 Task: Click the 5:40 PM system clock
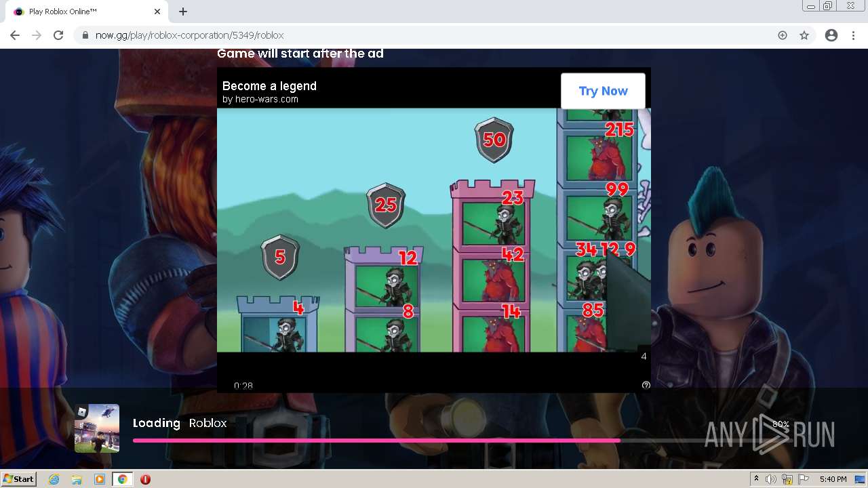(833, 479)
